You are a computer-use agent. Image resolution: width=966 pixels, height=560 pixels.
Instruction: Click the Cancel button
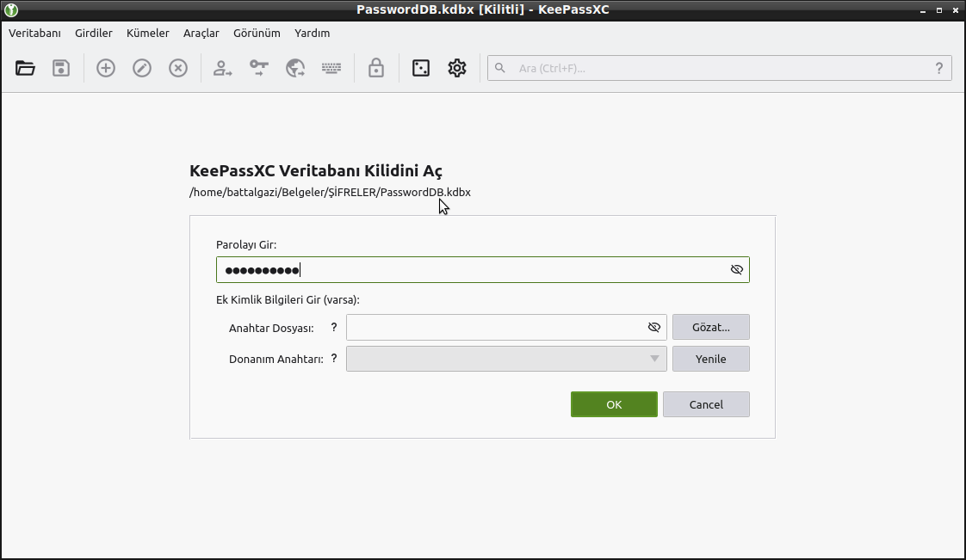click(x=706, y=404)
